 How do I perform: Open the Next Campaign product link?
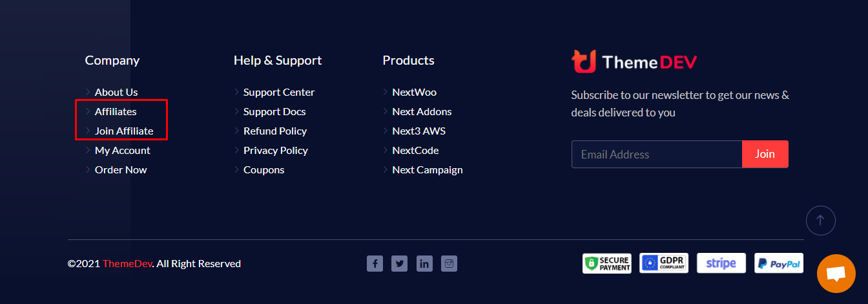coord(428,169)
